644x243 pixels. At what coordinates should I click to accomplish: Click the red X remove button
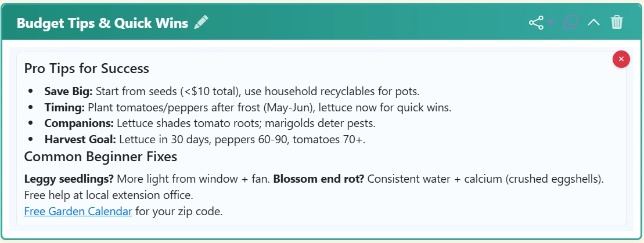[621, 59]
